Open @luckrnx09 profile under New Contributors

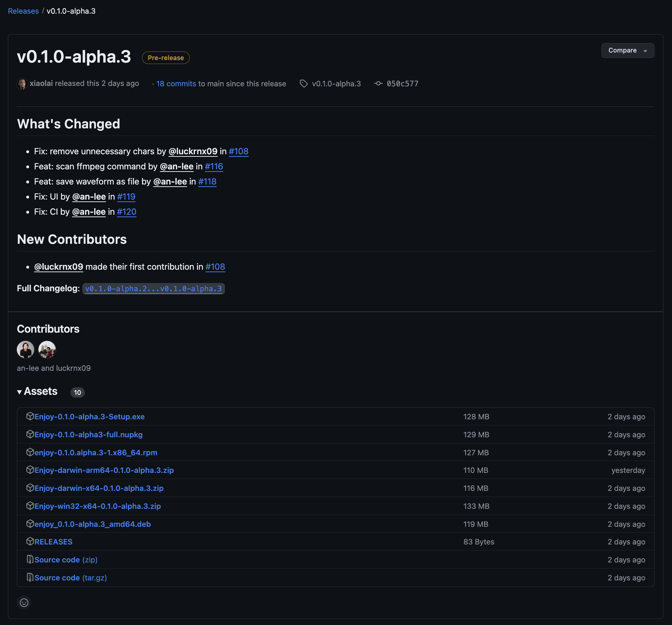[x=59, y=267]
